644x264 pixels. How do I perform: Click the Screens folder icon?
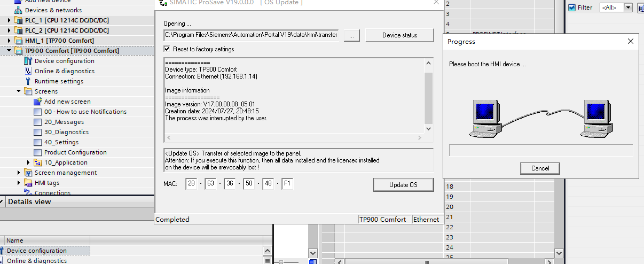coord(28,91)
